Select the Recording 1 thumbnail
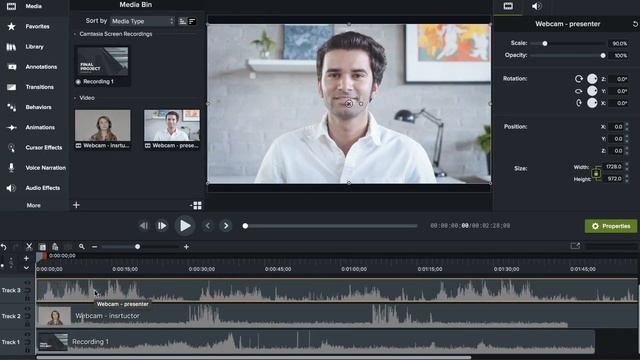Screen dimensions: 640x360 point(102,61)
